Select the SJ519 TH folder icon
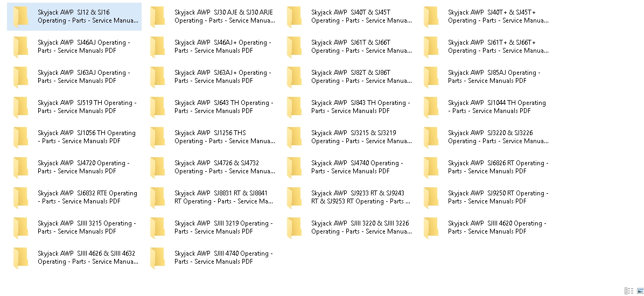Image resolution: width=644 pixels, height=296 pixels. click(21, 107)
